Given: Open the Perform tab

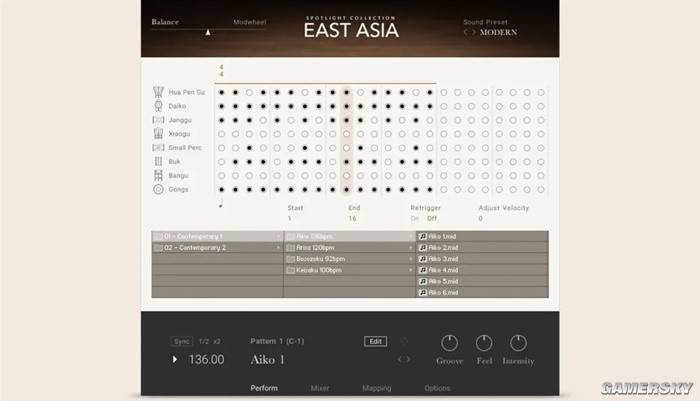Looking at the screenshot, I should pyautogui.click(x=264, y=388).
